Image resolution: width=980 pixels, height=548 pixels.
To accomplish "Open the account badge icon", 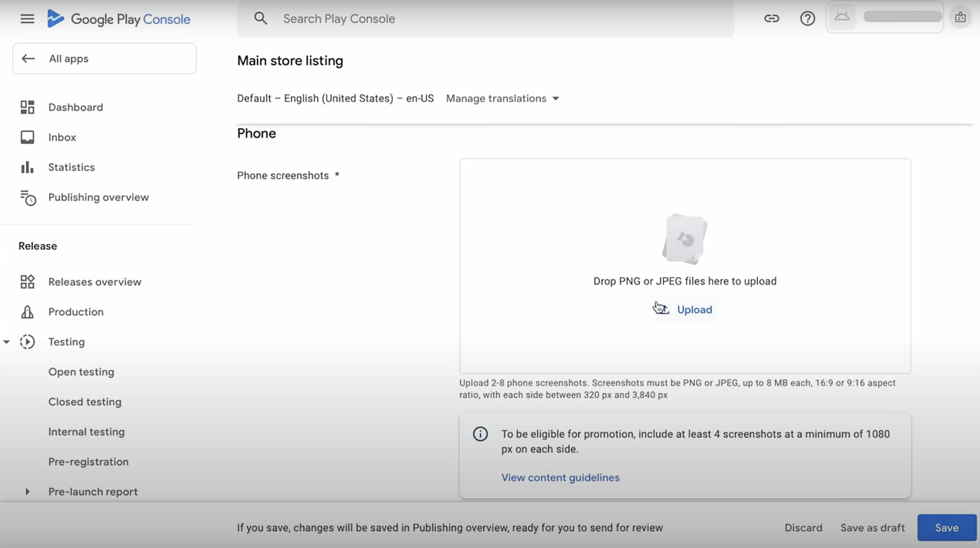I will (960, 17).
